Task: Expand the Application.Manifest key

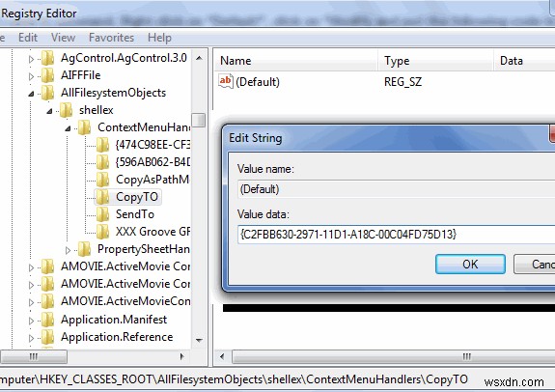Action: pyautogui.click(x=31, y=321)
